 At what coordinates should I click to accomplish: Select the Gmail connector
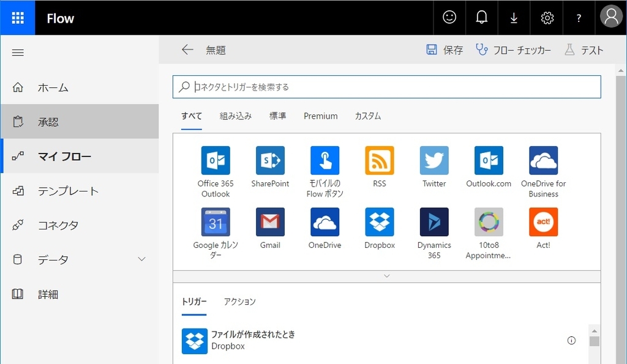point(270,229)
